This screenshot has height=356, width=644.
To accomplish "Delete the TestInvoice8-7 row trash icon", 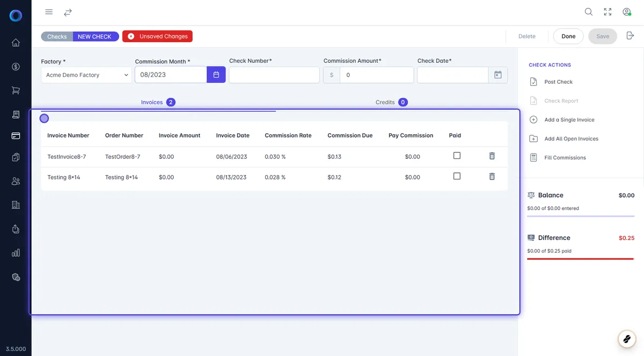I will (x=492, y=156).
